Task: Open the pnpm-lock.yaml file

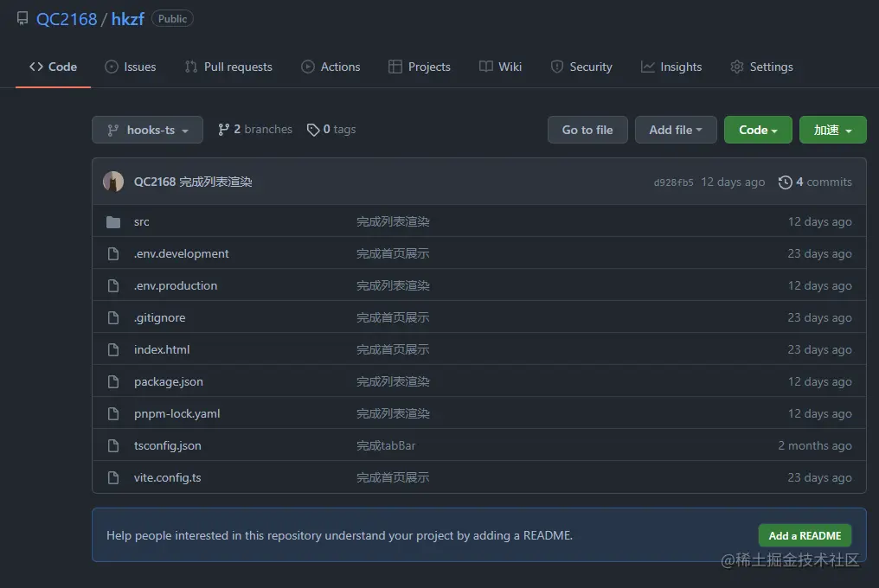Action: click(177, 413)
